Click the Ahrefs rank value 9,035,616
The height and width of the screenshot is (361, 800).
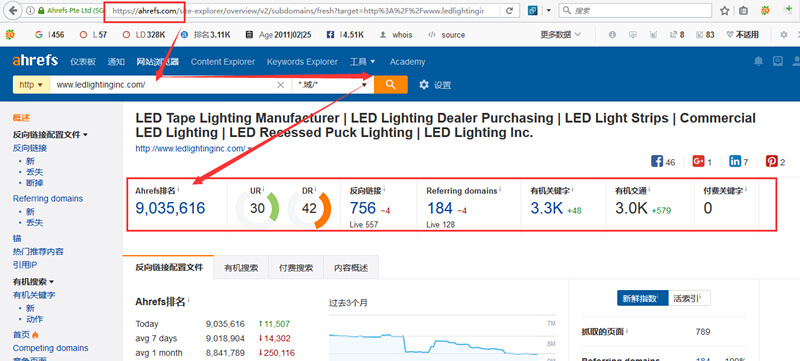click(x=170, y=208)
